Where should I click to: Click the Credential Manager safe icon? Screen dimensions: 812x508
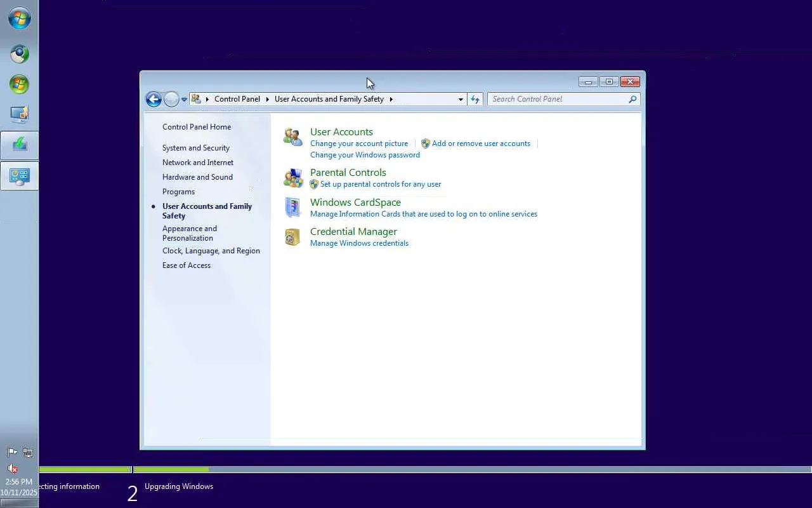pos(292,237)
